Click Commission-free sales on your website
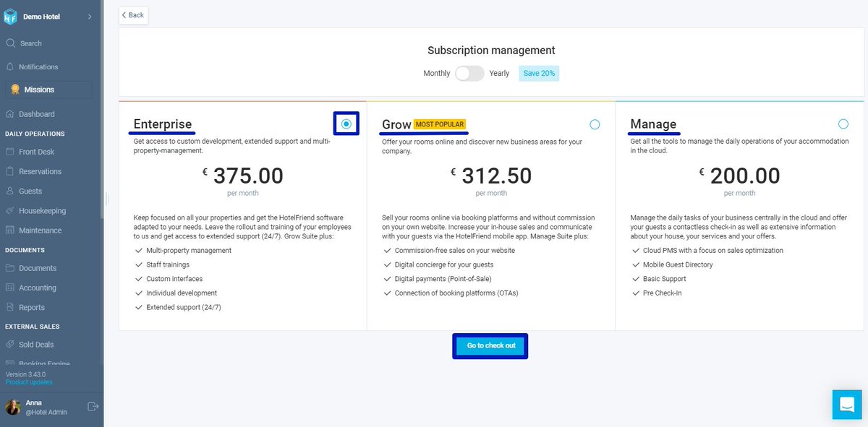This screenshot has height=427, width=868. pos(454,250)
